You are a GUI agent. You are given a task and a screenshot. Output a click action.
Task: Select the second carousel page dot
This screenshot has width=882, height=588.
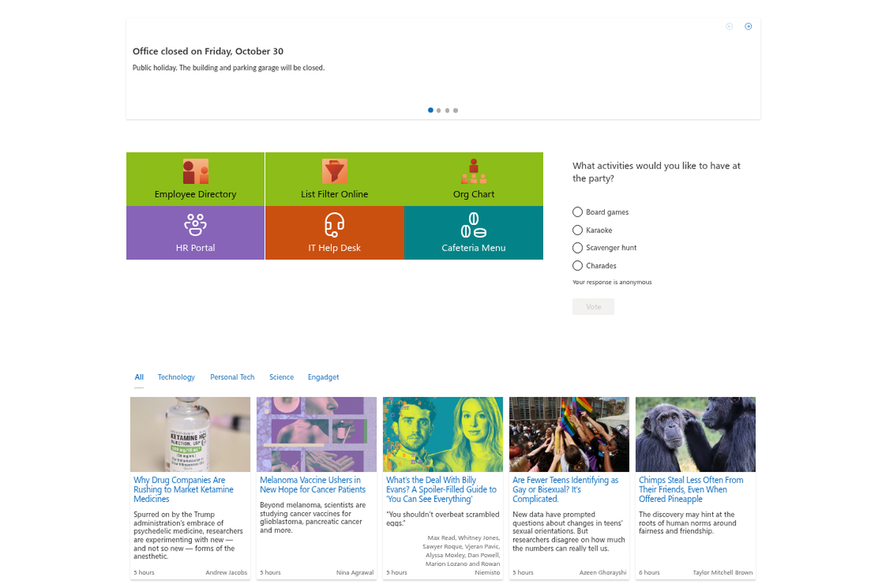click(439, 110)
